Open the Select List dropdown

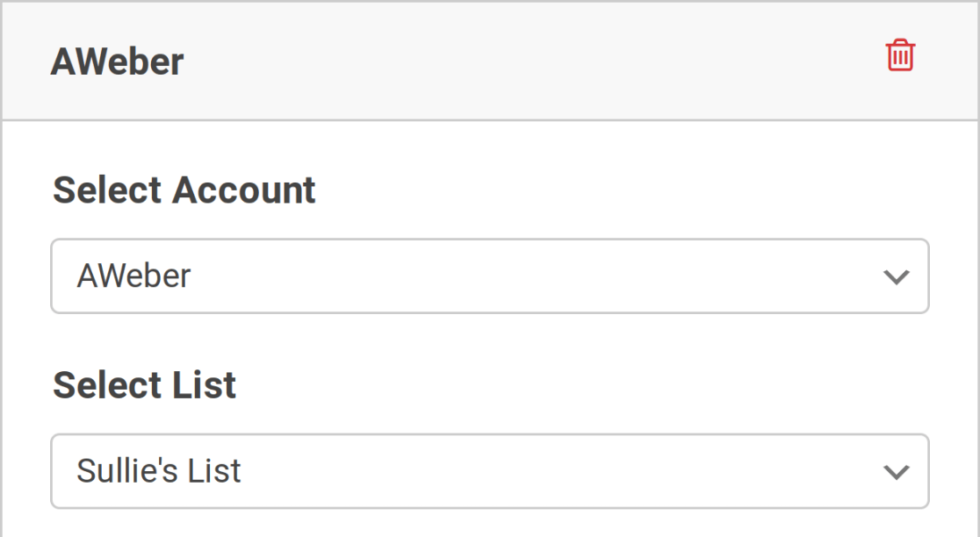[x=489, y=471]
